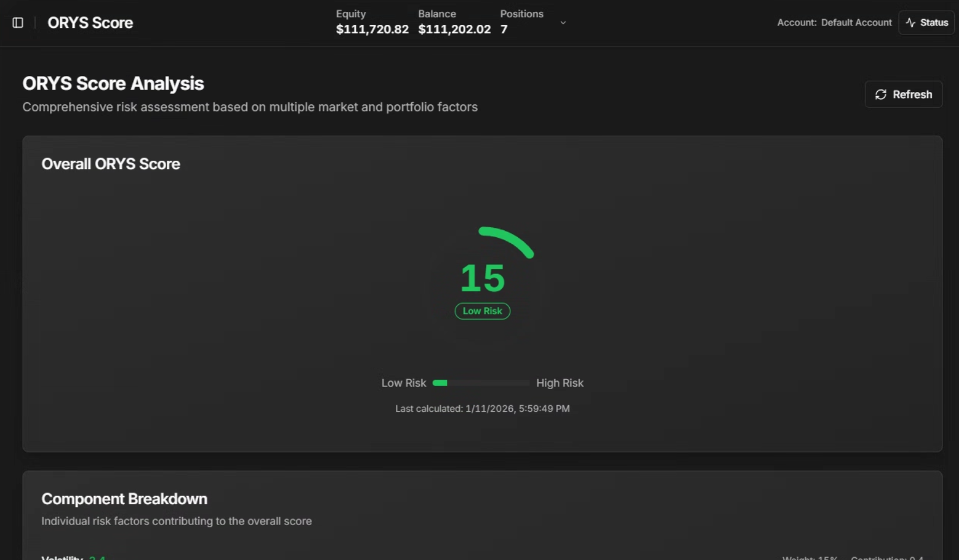
Task: Toggle the sidebar panel icon top left
Action: (17, 23)
